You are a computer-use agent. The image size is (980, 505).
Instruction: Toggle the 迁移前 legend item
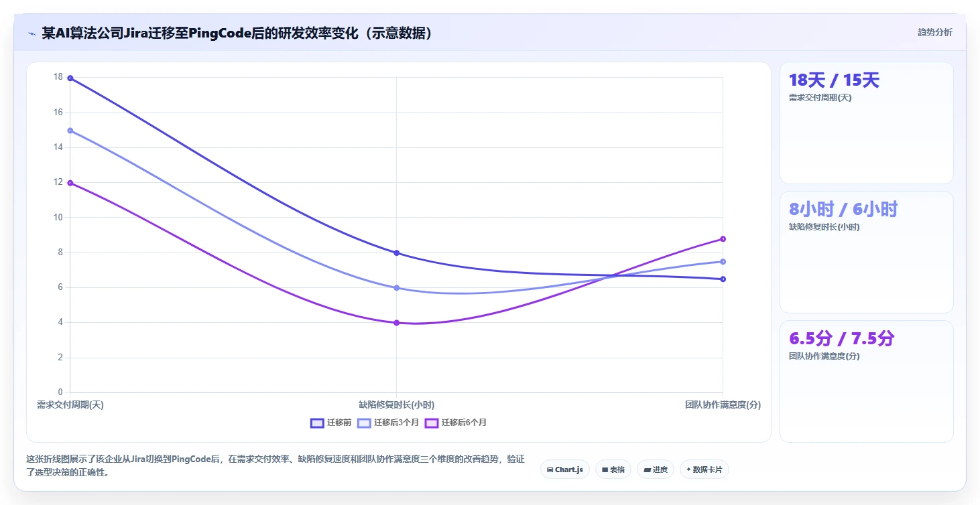click(331, 423)
